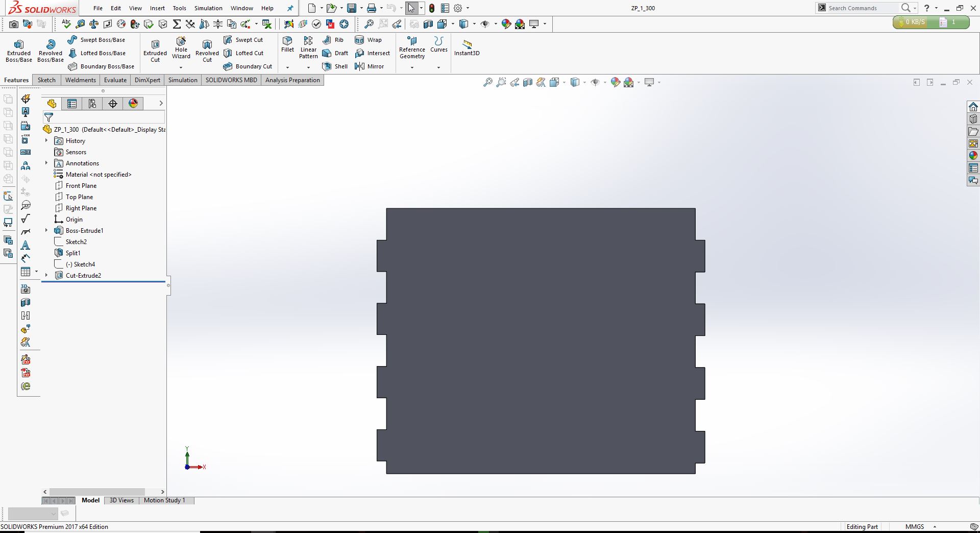Viewport: 980px width, 533px height.
Task: Switch to the Sketch tab
Action: (46, 80)
